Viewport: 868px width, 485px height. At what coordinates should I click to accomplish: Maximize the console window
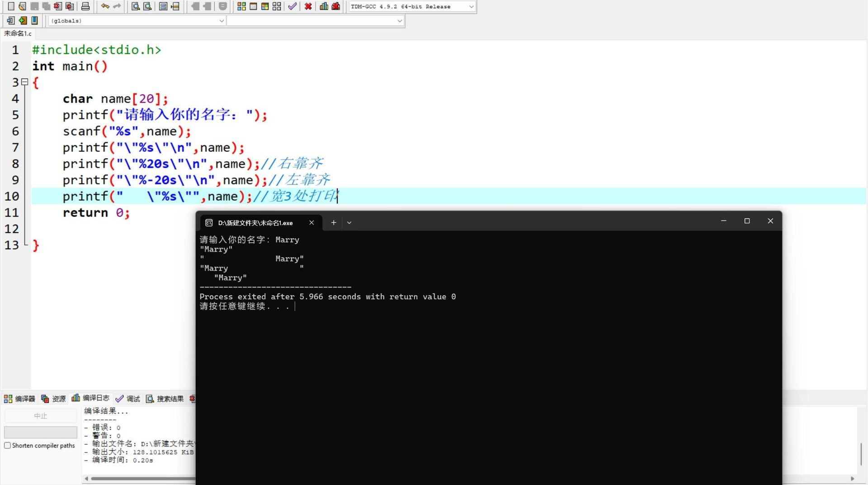tap(747, 221)
